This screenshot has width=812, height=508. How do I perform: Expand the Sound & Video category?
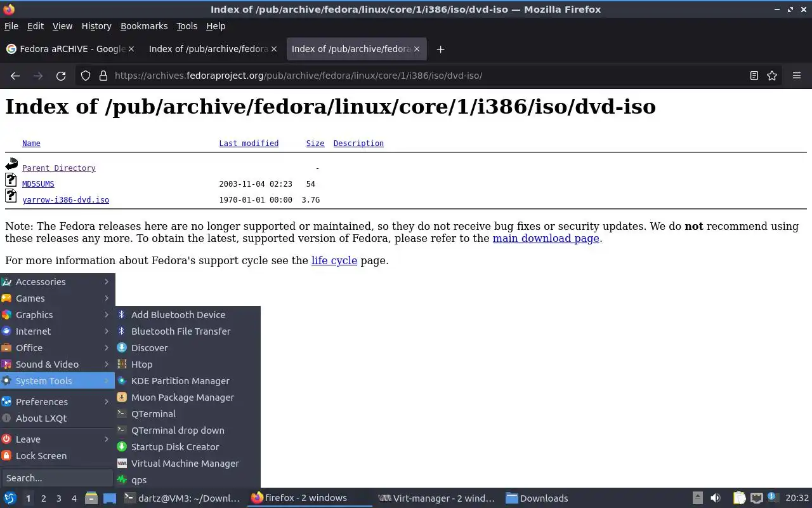[x=57, y=364]
